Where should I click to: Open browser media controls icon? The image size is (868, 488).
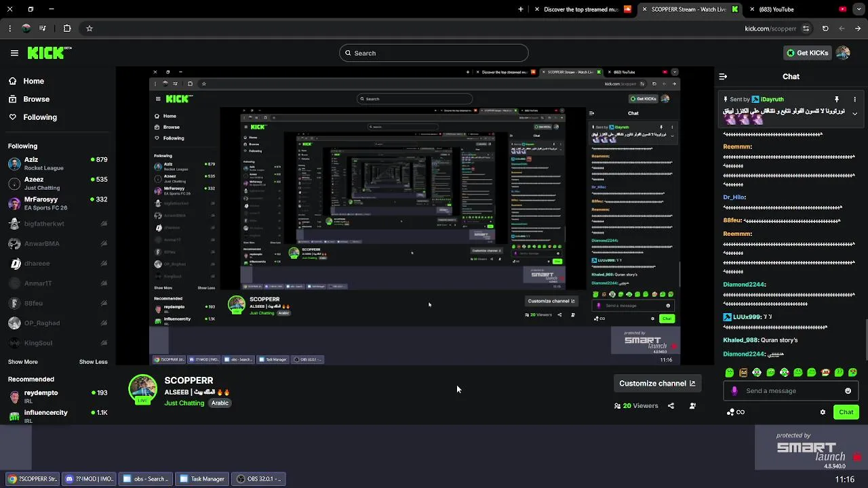coord(43,28)
